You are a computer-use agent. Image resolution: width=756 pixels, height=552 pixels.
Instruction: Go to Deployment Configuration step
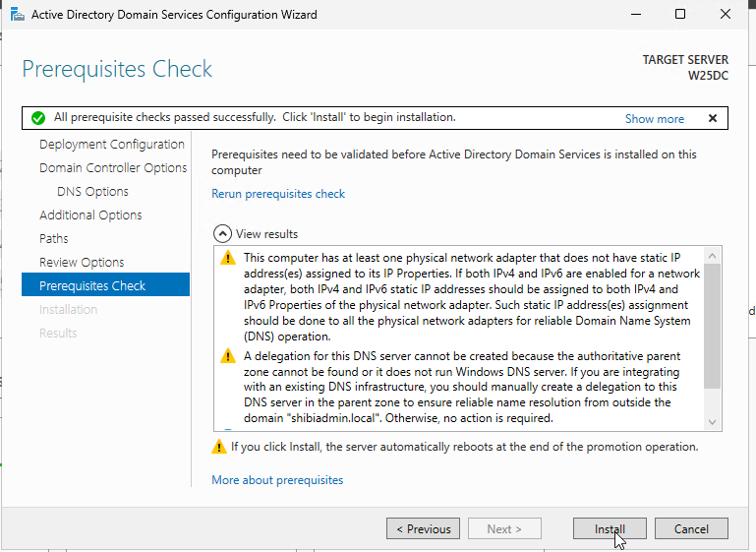point(112,145)
